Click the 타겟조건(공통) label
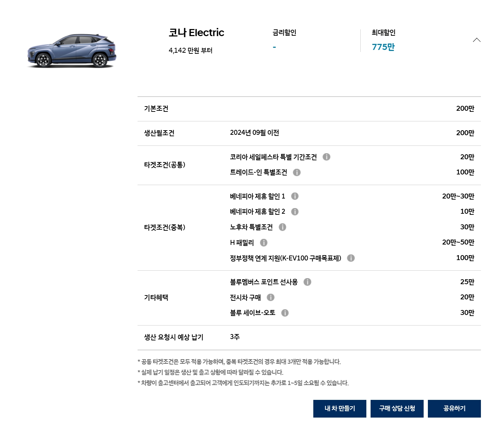494x448 pixels. (164, 165)
